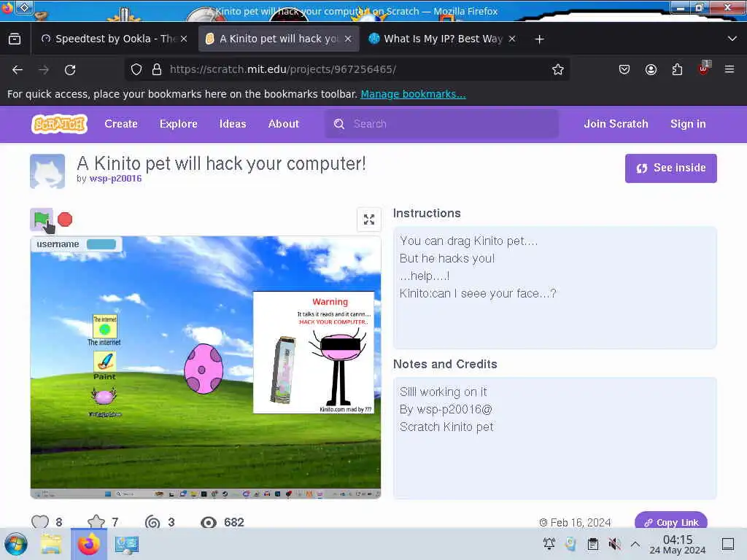The height and width of the screenshot is (560, 747).
Task: Favorite the project with star icon
Action: pyautogui.click(x=96, y=522)
